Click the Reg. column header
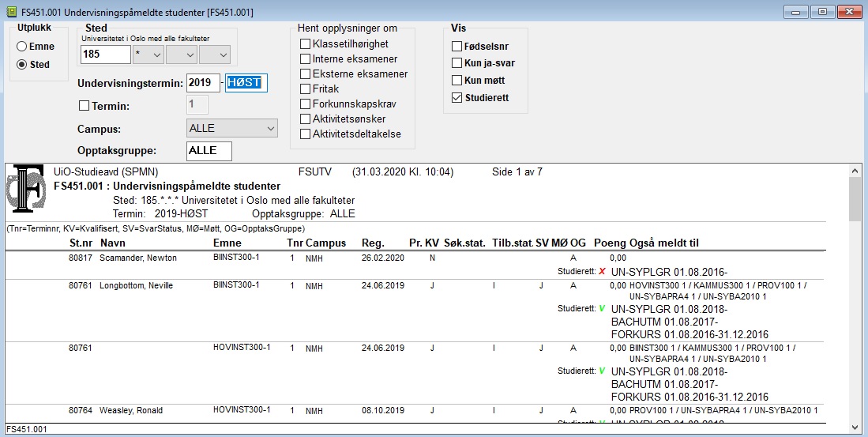Screen dimensions: 868x437 pos(373,243)
